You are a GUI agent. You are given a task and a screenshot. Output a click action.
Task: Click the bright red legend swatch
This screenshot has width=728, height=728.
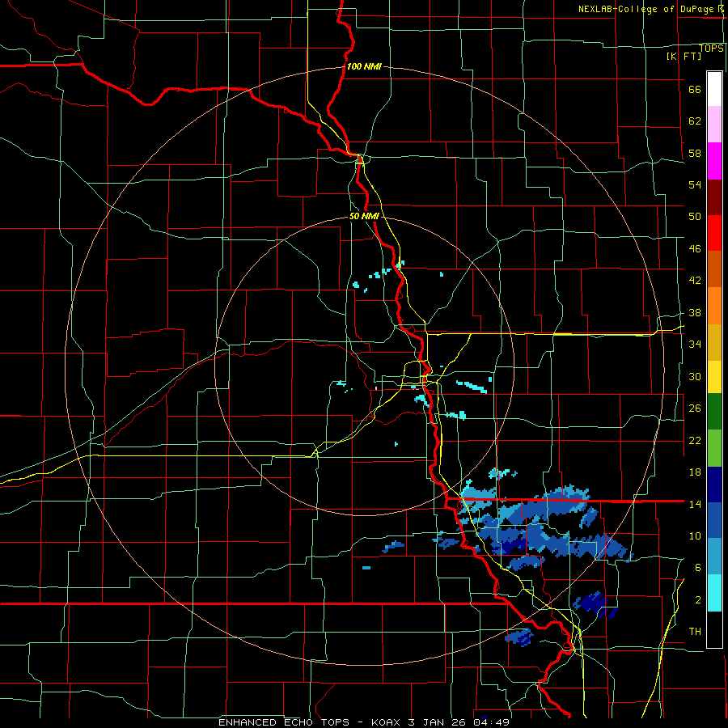(714, 233)
